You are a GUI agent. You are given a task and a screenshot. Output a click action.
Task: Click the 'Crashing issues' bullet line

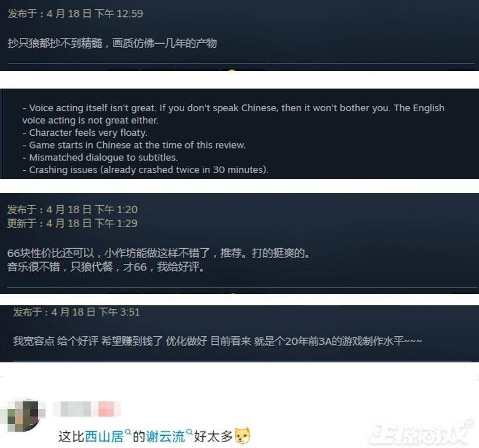tap(146, 170)
